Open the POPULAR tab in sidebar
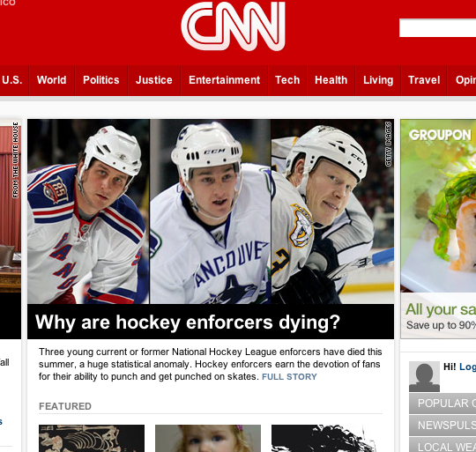The width and height of the screenshot is (476, 452). (x=443, y=404)
